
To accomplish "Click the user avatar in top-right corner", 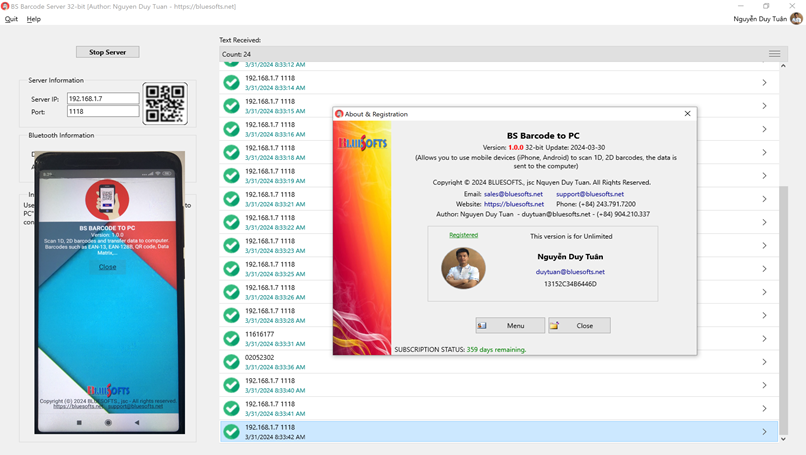I will coord(797,19).
